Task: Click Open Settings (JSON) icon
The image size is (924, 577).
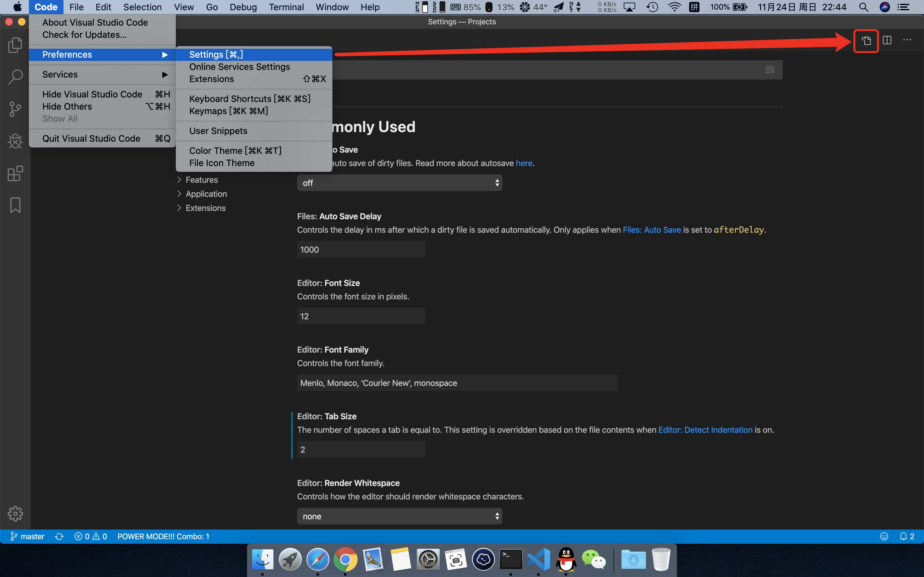Action: [x=866, y=40]
